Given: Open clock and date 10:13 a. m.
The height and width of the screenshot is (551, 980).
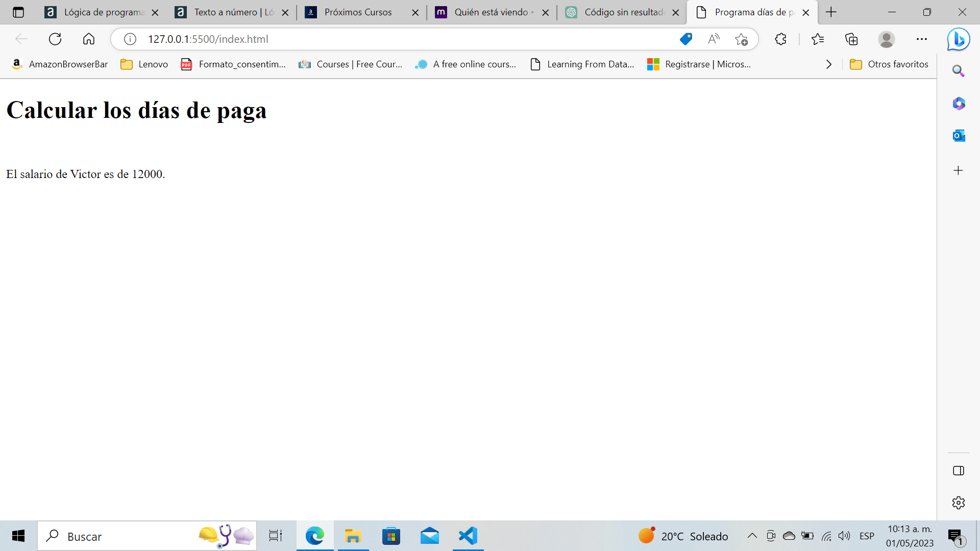Looking at the screenshot, I should pos(910,536).
